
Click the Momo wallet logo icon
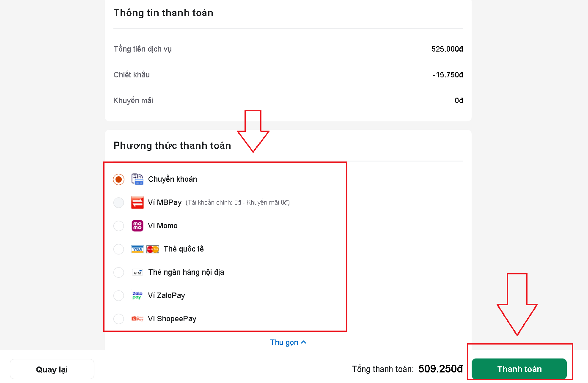[x=137, y=226]
